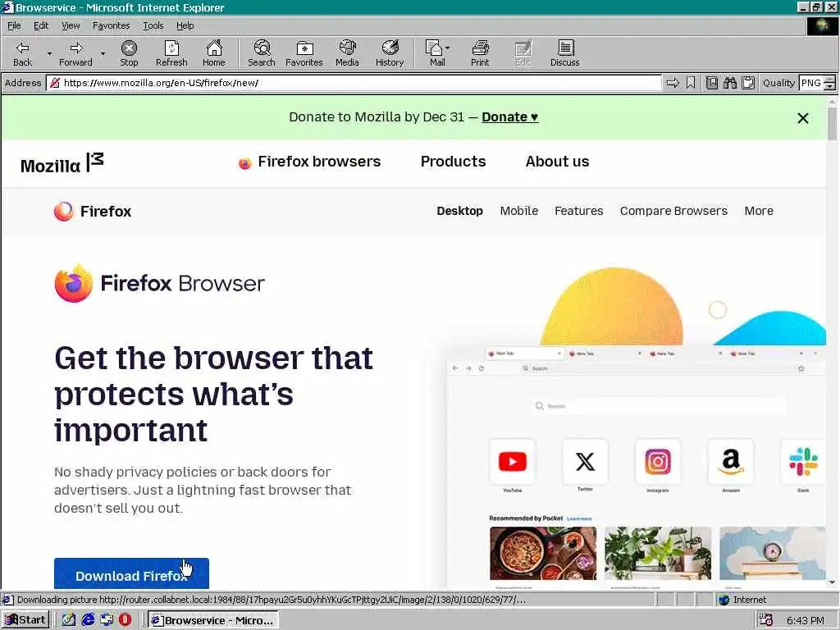Click the bookmark ribbon icon
The image size is (840, 630).
coord(691,83)
